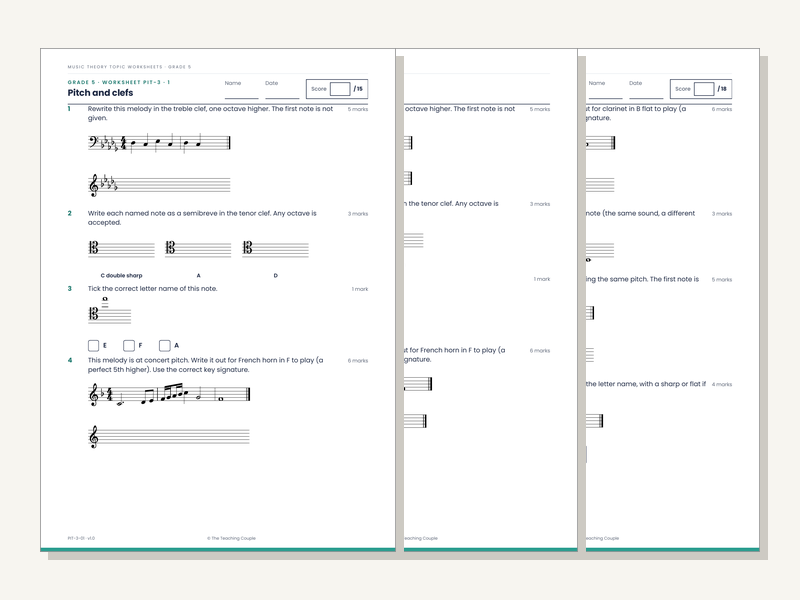Click the 'D' note label under the tenor staff
This screenshot has height=600, width=800.
[276, 276]
